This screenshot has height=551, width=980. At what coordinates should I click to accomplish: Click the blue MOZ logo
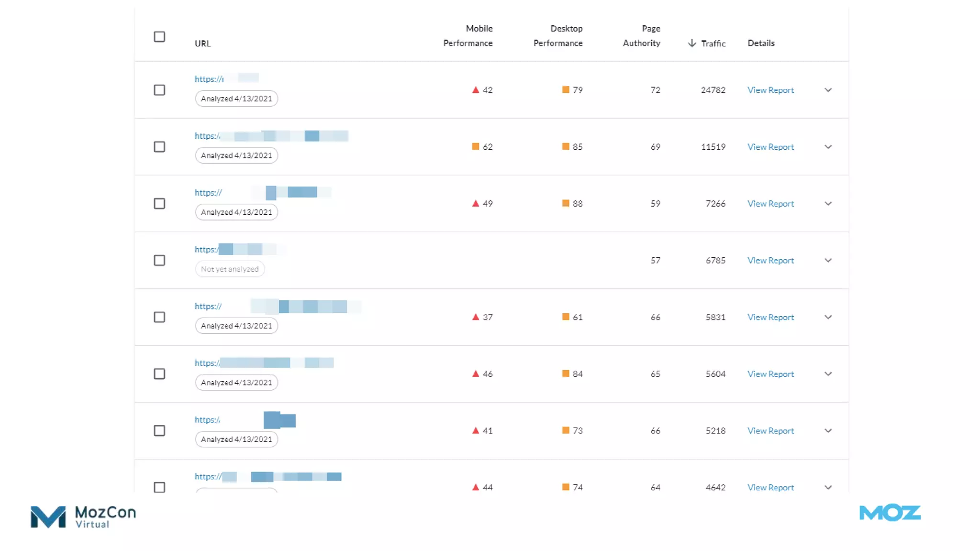(890, 513)
